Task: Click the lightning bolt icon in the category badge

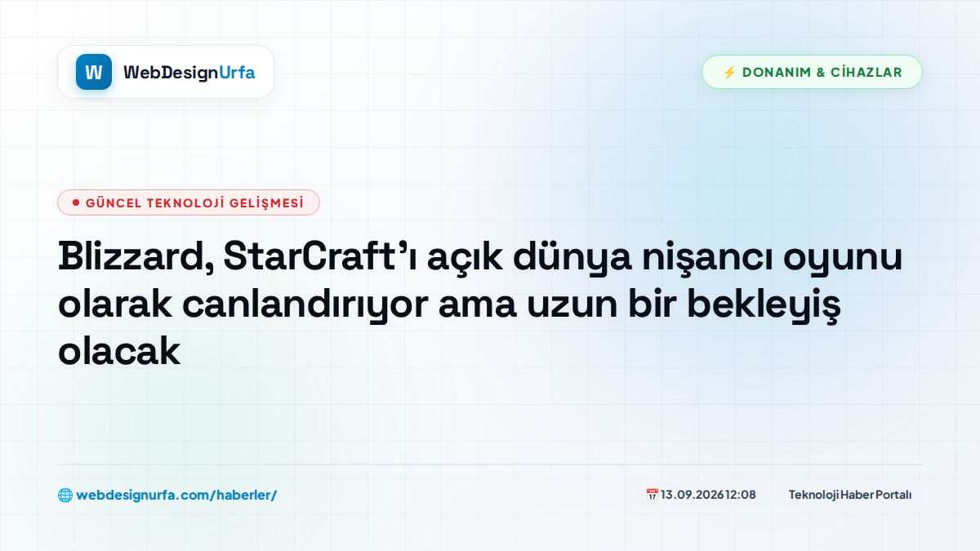Action: coord(729,72)
